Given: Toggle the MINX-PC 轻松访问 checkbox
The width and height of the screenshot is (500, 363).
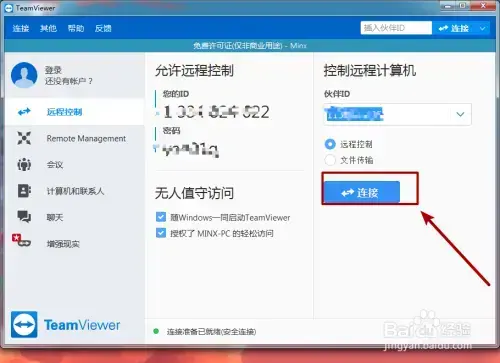Looking at the screenshot, I should point(161,233).
